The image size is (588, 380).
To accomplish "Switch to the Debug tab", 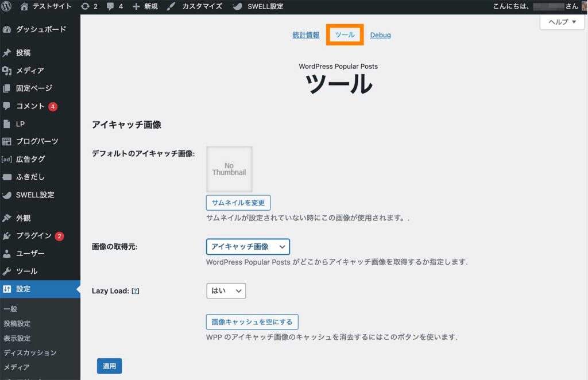I will [380, 35].
